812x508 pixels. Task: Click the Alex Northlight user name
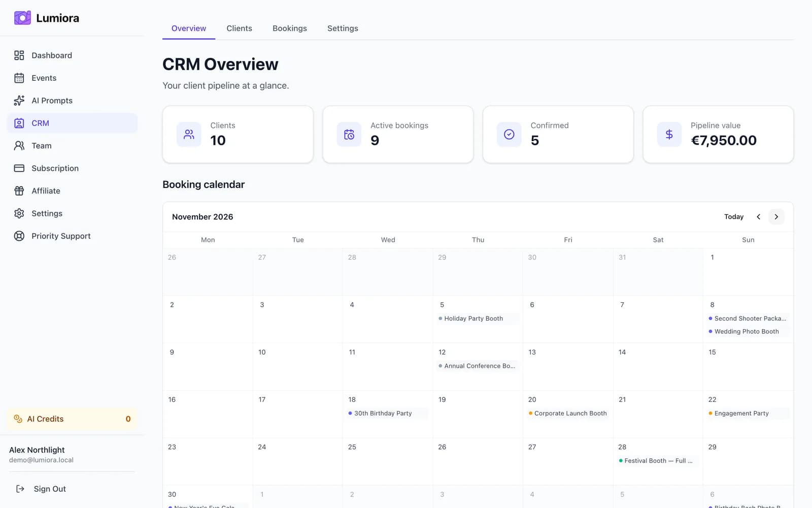(37, 450)
